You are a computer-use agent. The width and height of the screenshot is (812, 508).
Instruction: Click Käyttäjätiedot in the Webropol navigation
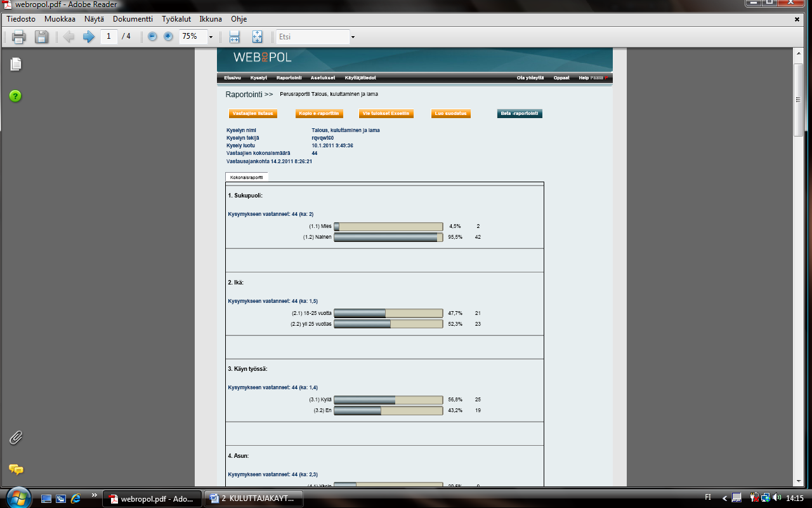(x=360, y=77)
